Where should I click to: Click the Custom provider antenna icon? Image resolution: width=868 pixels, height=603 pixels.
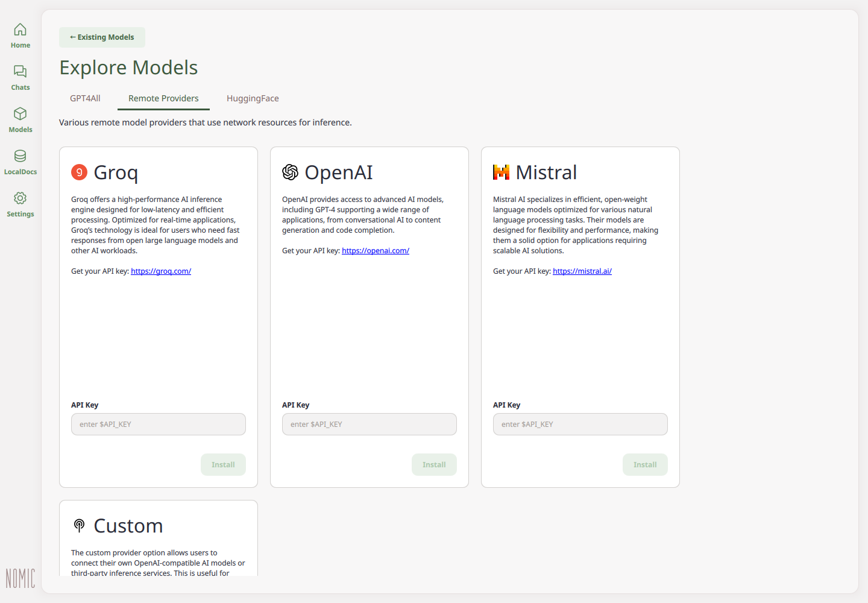click(x=79, y=525)
